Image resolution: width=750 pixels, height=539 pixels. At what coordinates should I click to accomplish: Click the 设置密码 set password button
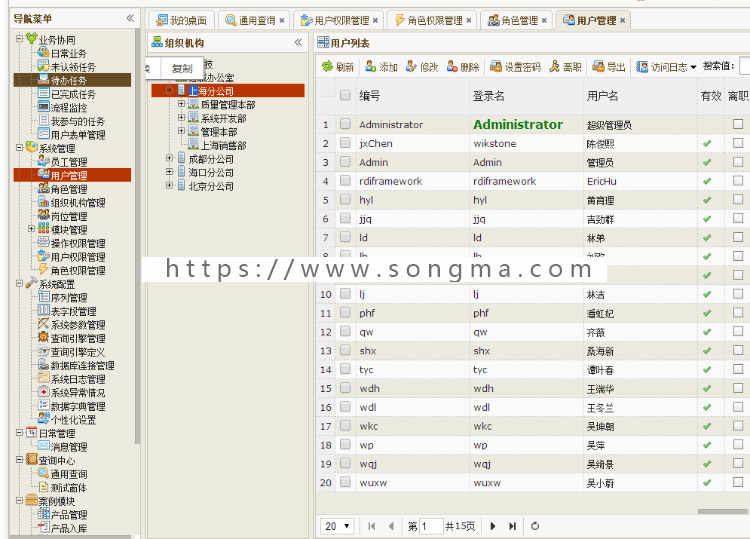click(x=516, y=67)
